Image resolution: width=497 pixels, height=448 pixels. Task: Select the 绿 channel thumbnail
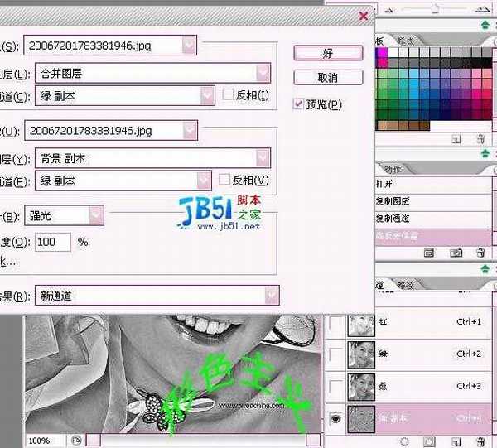pyautogui.click(x=360, y=354)
